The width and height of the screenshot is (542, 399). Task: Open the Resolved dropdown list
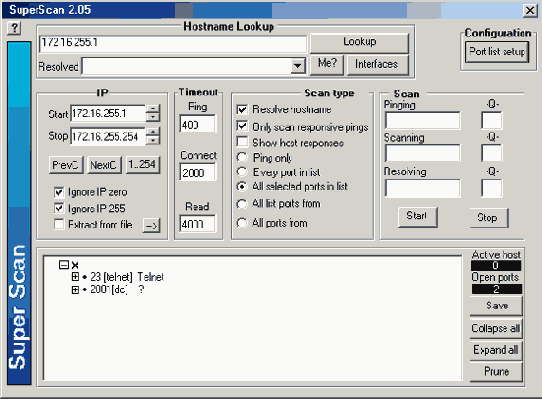[297, 66]
